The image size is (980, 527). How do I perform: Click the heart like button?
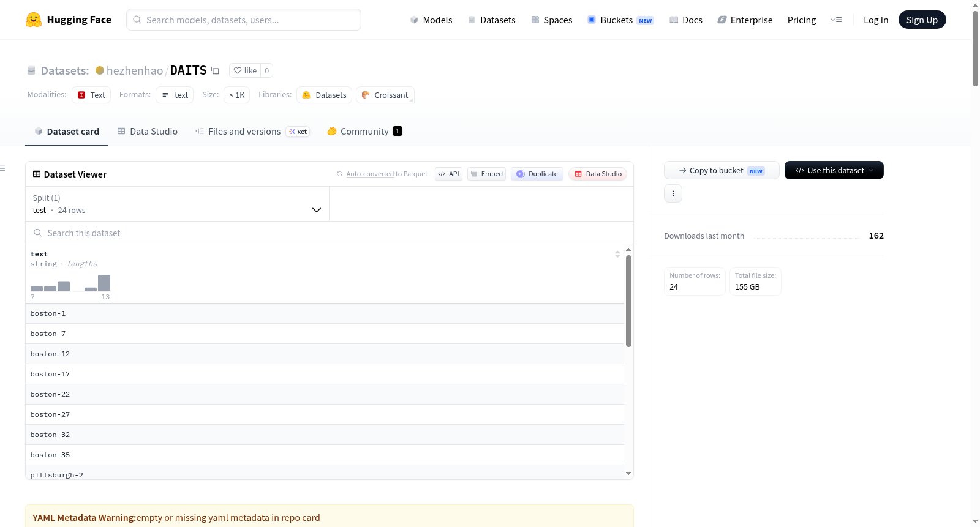(245, 70)
